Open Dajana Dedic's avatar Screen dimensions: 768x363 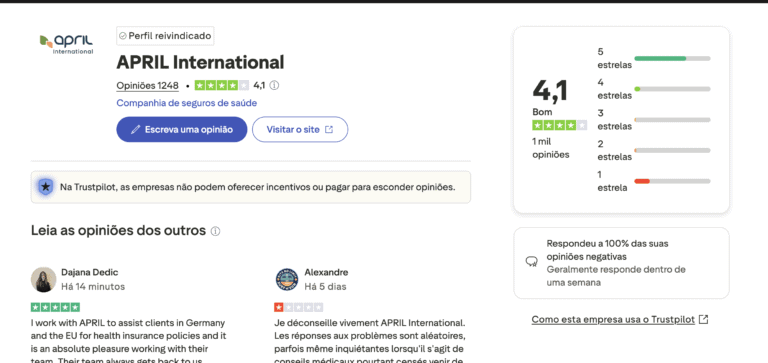[44, 280]
